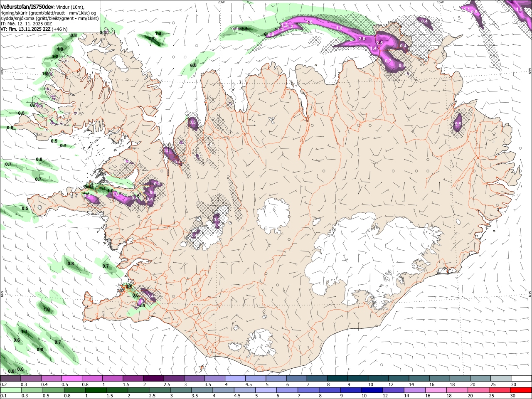Click the '1.3' value above the 2.7 label
This screenshot has width=532, height=399.
pos(158,33)
